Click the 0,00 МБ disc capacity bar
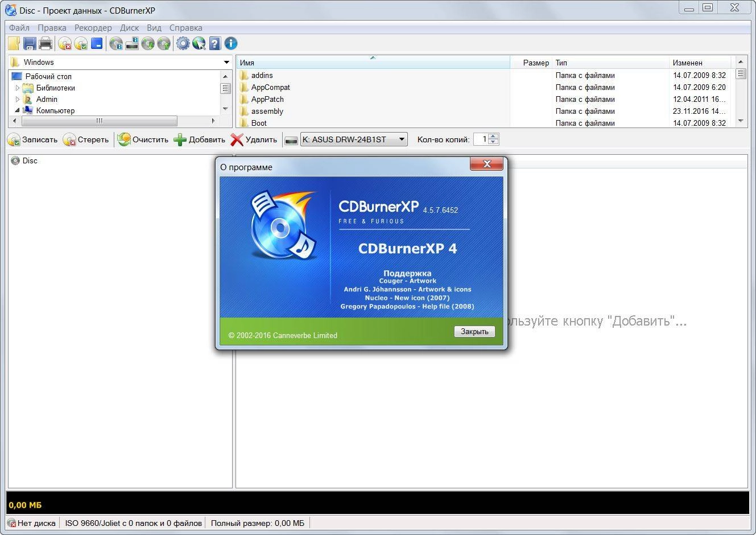 tap(378, 503)
